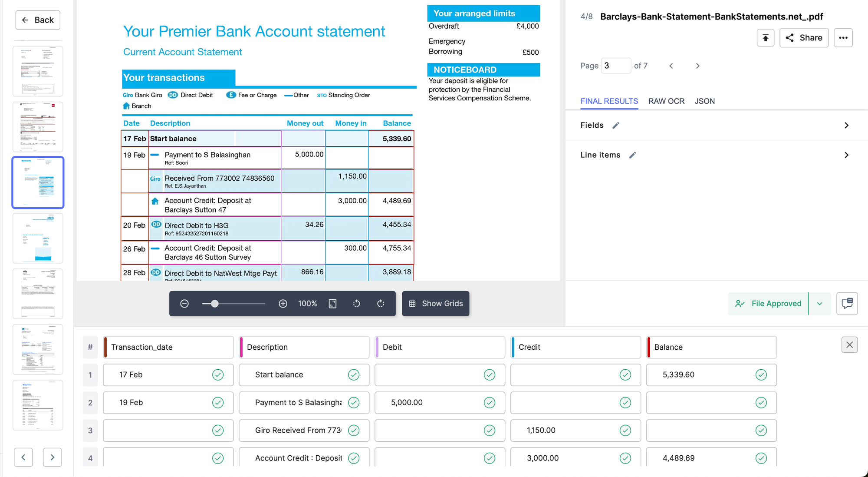The width and height of the screenshot is (868, 477).
Task: Go to next page arrow next to page number
Action: (697, 66)
